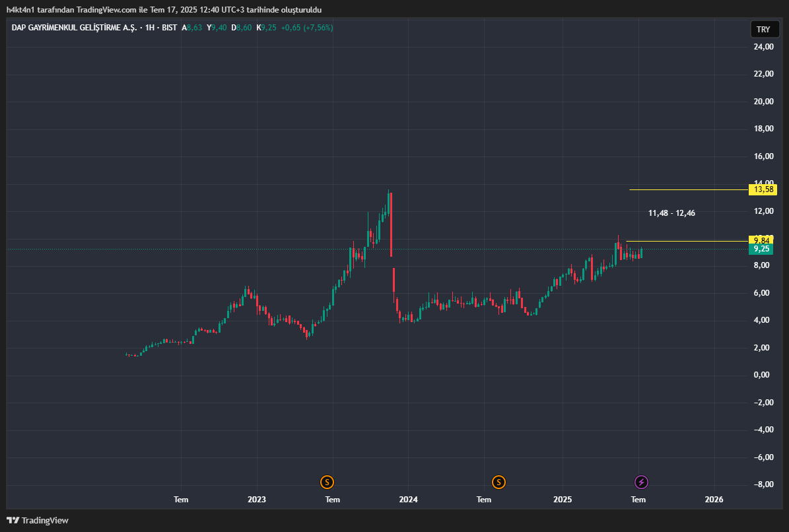Click the 0,00 price axis label
The image size is (789, 532).
pos(761,375)
